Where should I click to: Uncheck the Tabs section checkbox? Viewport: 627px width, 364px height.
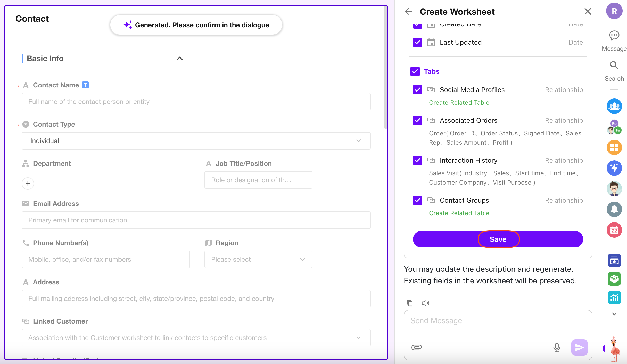click(x=415, y=71)
